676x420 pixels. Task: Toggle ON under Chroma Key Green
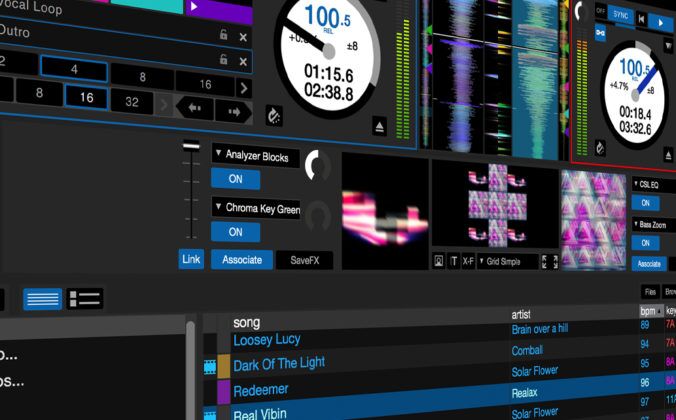pos(235,232)
